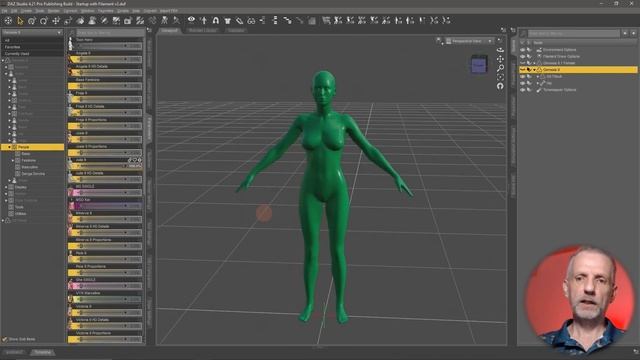Toggle visibility of Tonemapper Options

522,90
